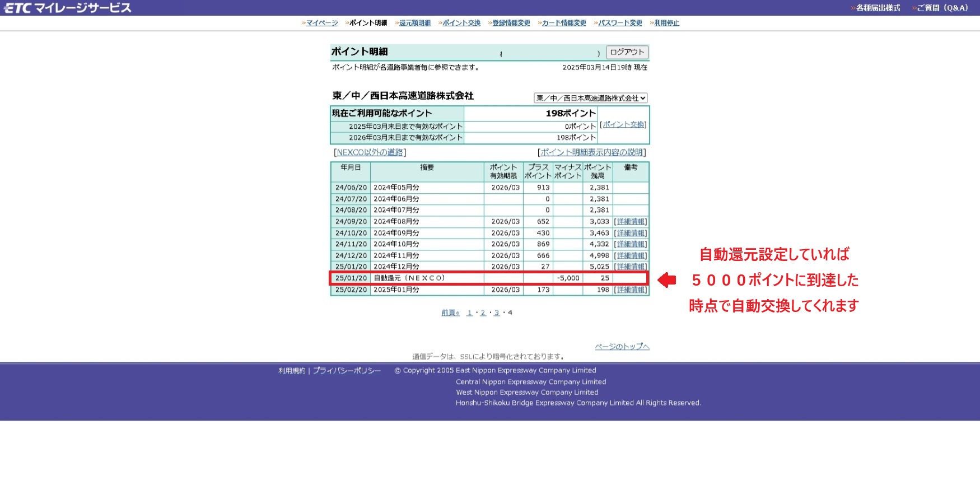Open the NEXCO以外の道路 link
Image resolution: width=980 pixels, height=499 pixels.
tap(370, 152)
